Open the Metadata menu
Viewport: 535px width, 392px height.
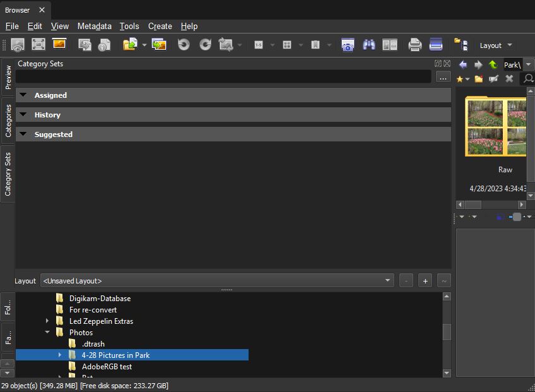click(94, 26)
